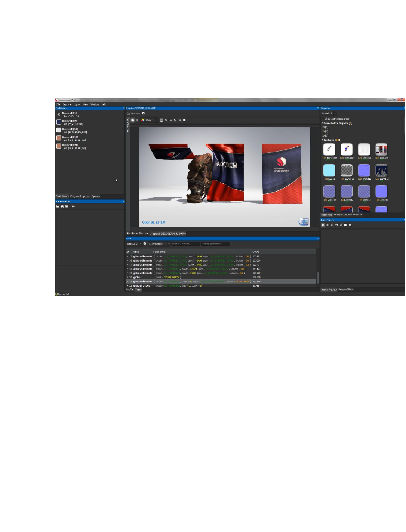Viewport: 406px width, 532px height.
Task: Click first save icon in Shader Analyzer
Action: [x=62, y=207]
